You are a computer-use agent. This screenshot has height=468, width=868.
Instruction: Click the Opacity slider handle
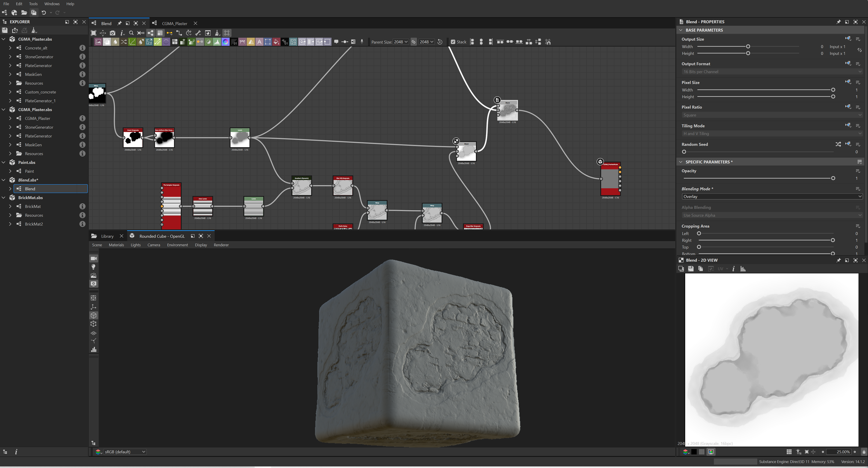(833, 178)
